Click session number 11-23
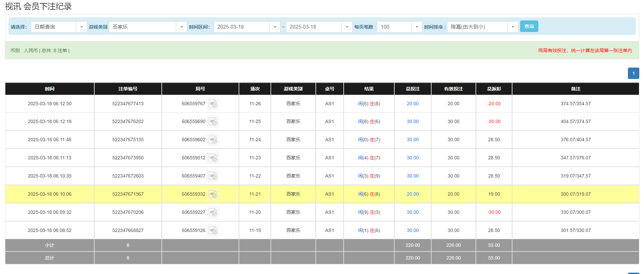The image size is (644, 274). (x=255, y=158)
